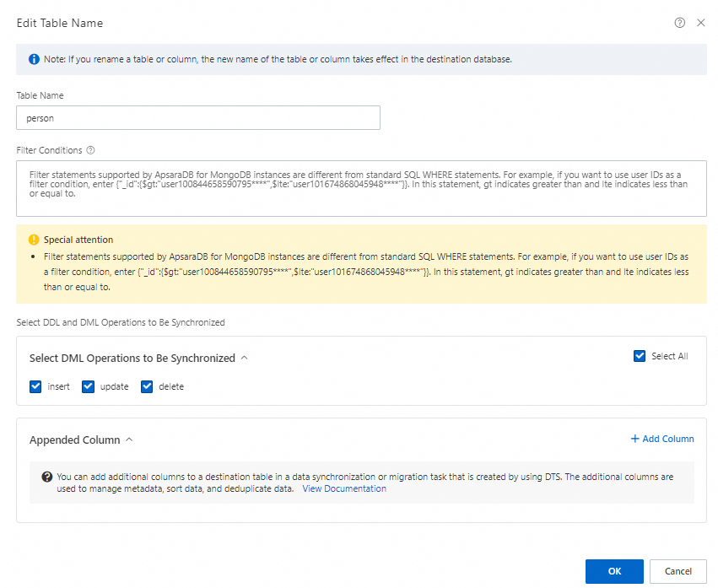
Task: Uncheck the insert operation checkbox
Action: pos(35,386)
